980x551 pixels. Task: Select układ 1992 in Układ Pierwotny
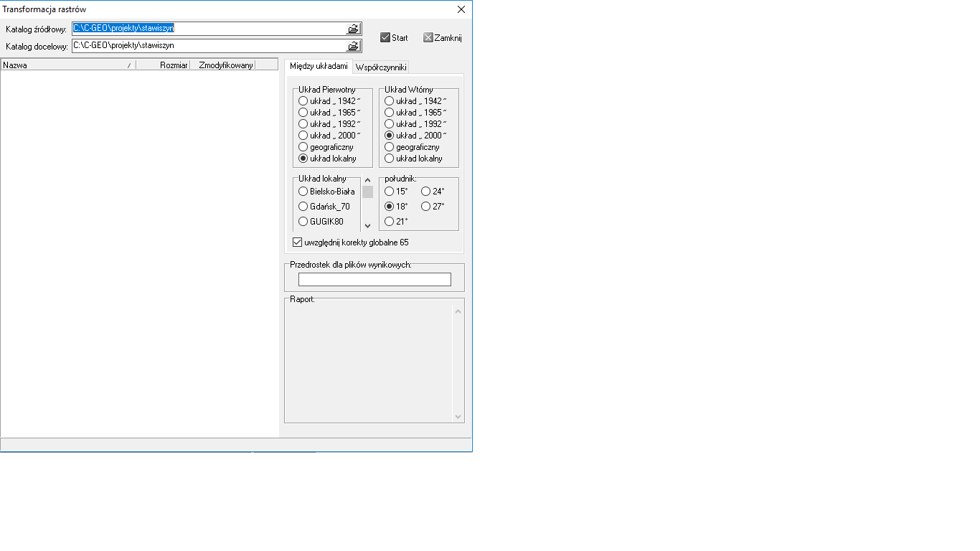pos(329,124)
